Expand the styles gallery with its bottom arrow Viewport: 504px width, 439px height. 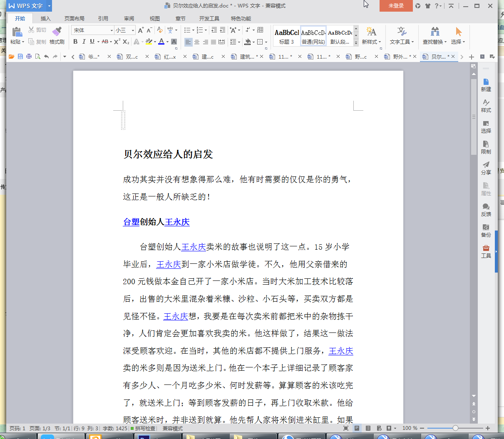356,43
